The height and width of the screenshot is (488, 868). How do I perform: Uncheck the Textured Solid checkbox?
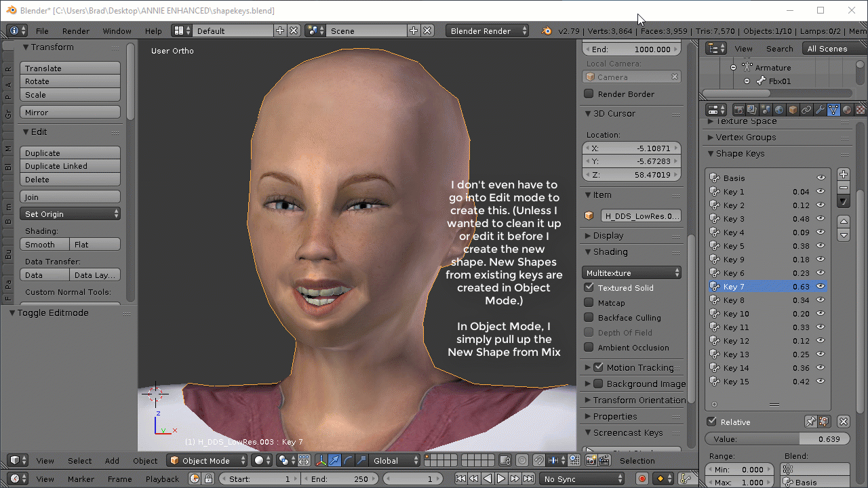pyautogui.click(x=589, y=288)
